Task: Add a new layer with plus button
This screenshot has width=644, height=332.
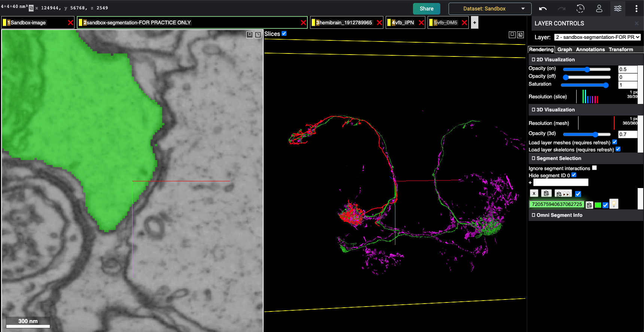Action: pos(474,22)
